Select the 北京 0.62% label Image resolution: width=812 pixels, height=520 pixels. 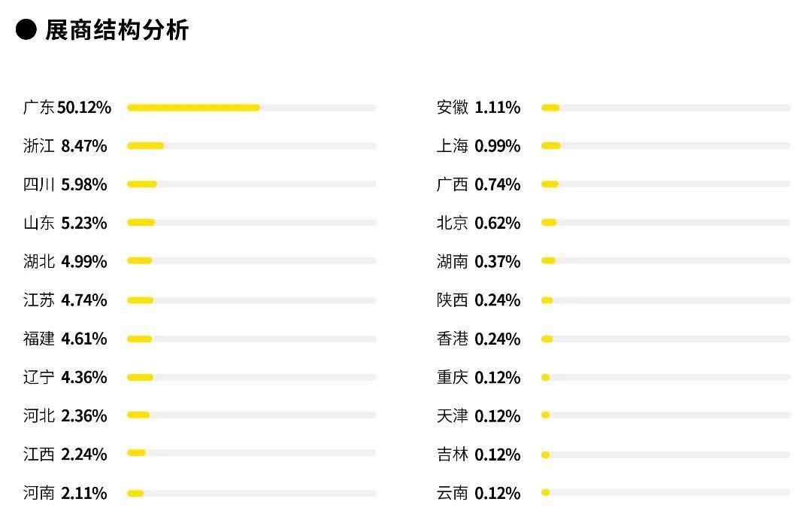478,223
